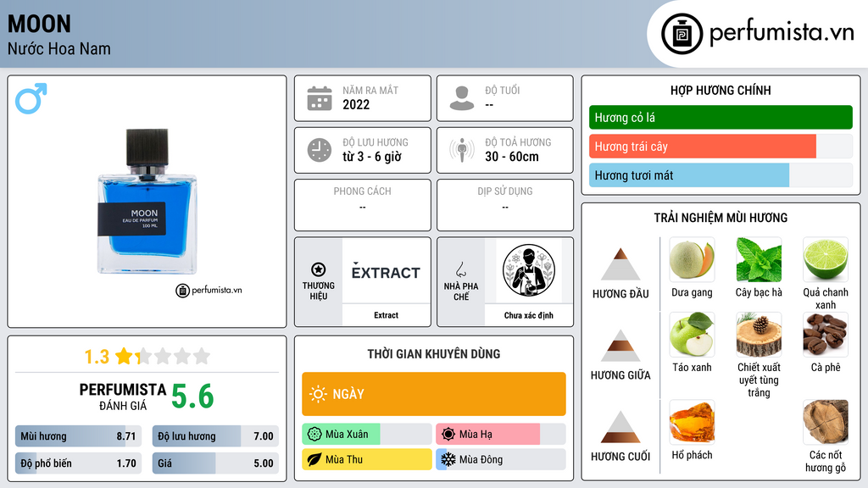Click the Thời gian khuyên dùng heading

[x=434, y=354]
